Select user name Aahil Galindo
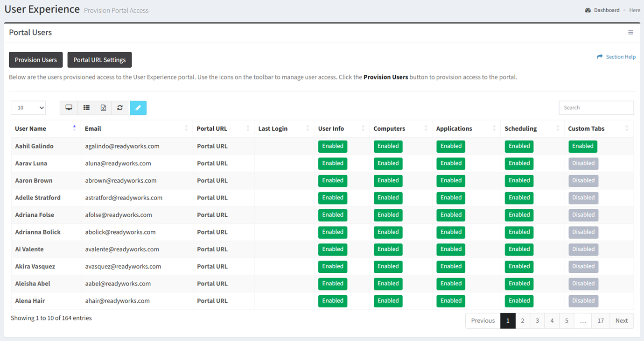 point(34,146)
